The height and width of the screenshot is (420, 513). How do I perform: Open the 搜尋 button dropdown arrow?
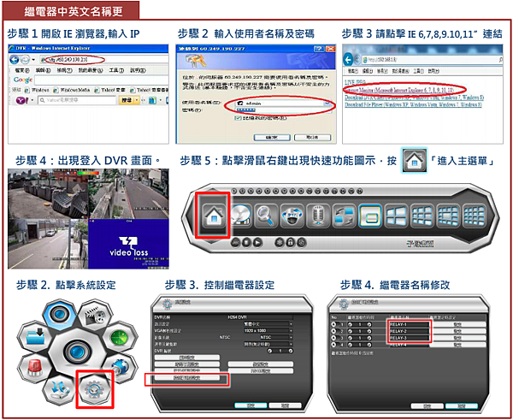coord(138,100)
